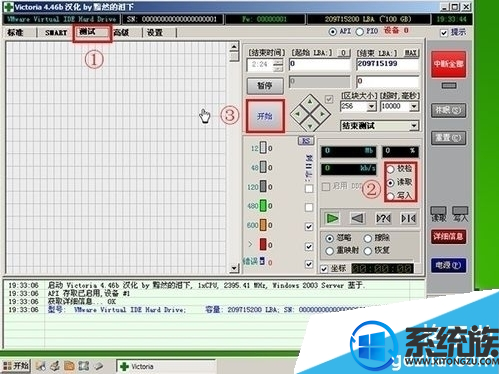Image resolution: width=499 pixels, height=374 pixels.
Task: Select the API access mode radio
Action: (x=332, y=32)
